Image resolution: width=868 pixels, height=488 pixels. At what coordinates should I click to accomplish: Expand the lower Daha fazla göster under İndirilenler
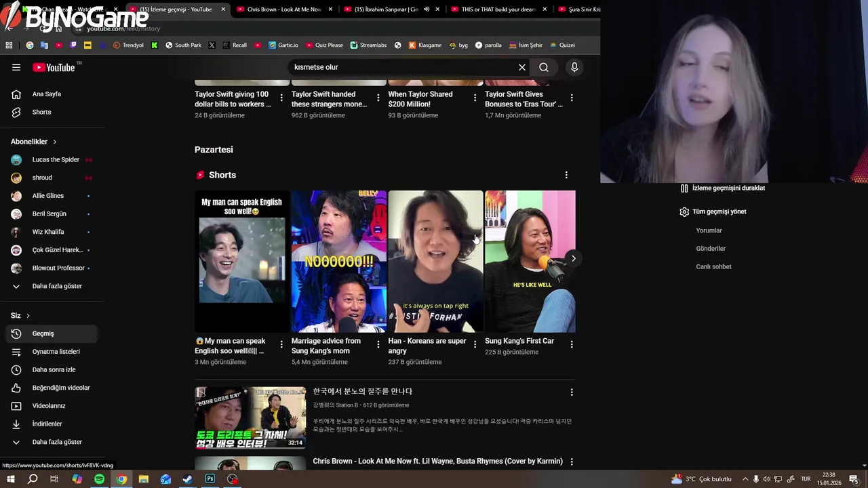(52, 442)
